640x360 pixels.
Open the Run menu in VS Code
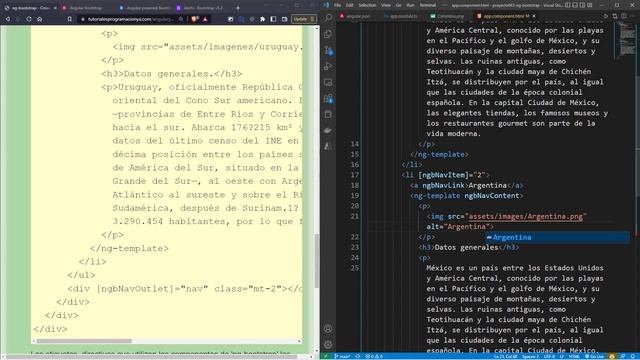(410, 5)
